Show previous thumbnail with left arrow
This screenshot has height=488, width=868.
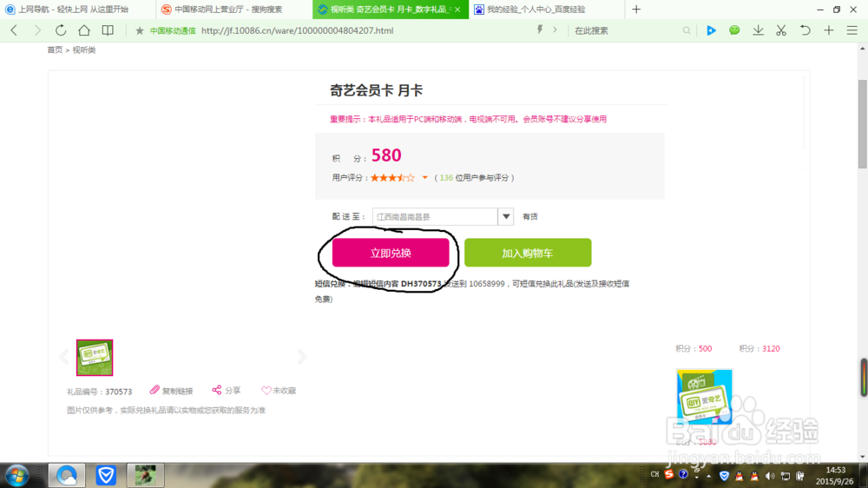[x=63, y=357]
